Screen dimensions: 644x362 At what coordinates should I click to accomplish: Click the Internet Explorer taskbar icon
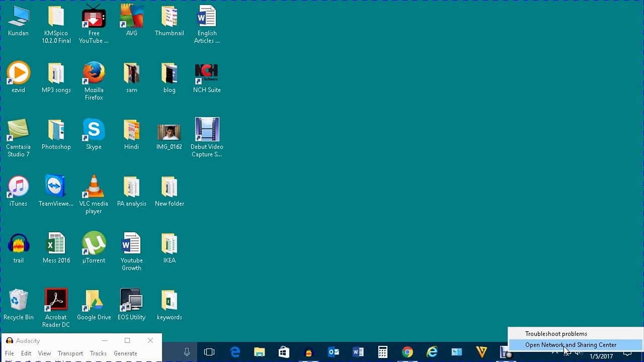[432, 352]
